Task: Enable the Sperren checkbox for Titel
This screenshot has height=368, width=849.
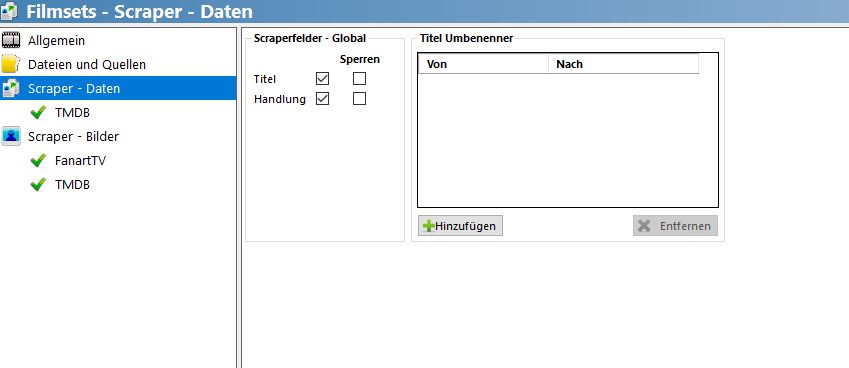Action: pos(359,79)
